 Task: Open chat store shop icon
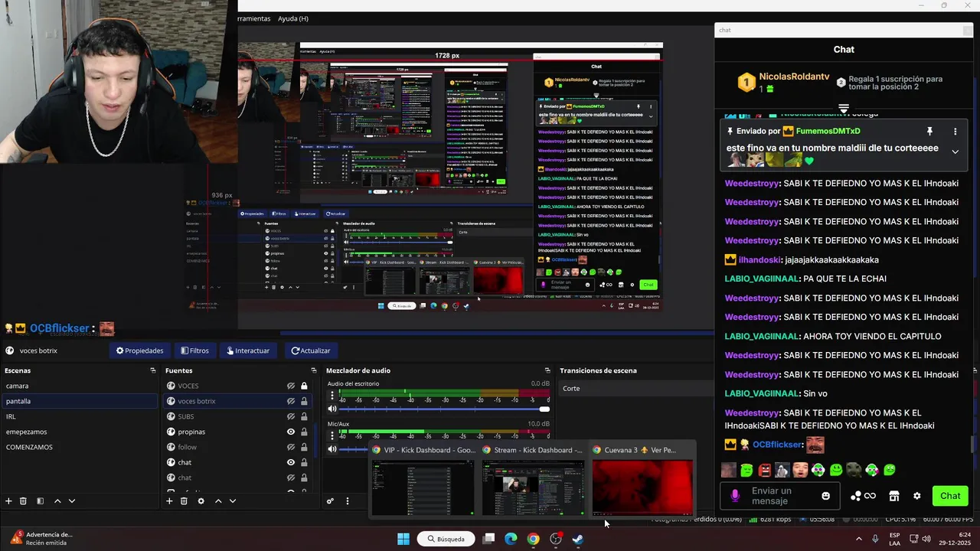(x=893, y=496)
